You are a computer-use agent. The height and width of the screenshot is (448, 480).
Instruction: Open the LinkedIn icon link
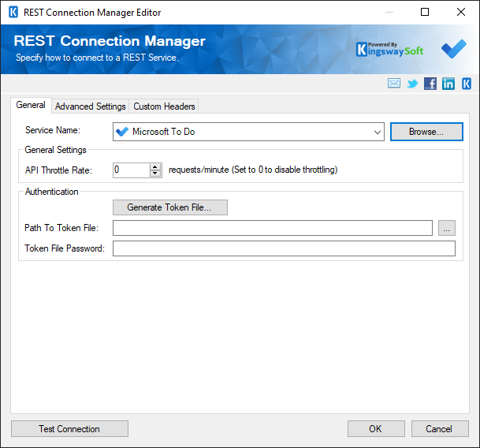click(448, 84)
